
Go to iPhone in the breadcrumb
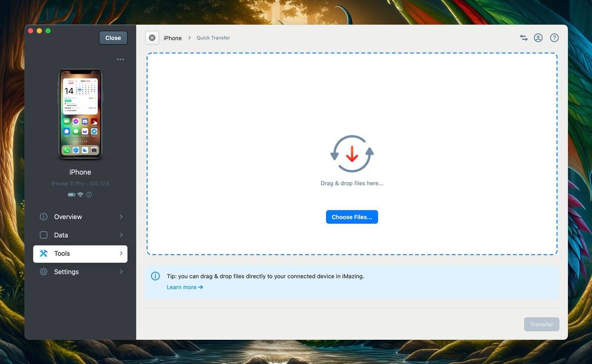pos(173,38)
